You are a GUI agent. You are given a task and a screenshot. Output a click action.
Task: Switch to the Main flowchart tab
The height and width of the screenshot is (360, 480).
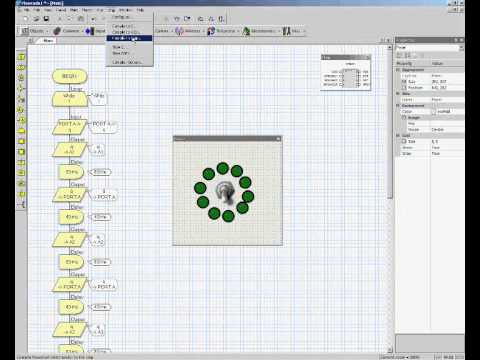click(48, 40)
